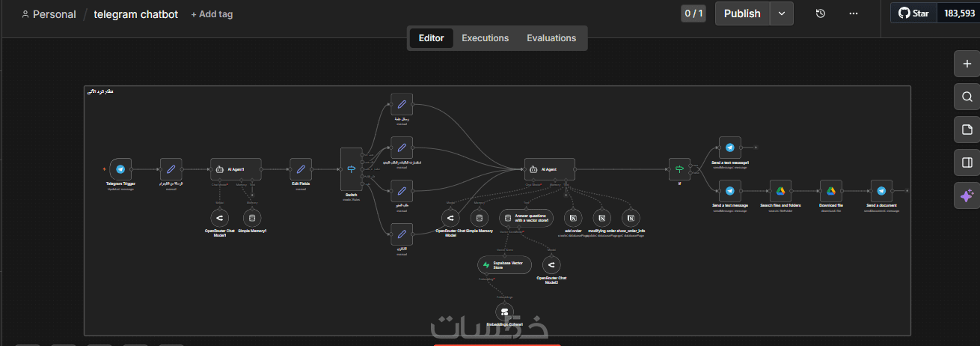Open the canvas node search icon
Viewport: 980px width, 346px height.
point(967,97)
